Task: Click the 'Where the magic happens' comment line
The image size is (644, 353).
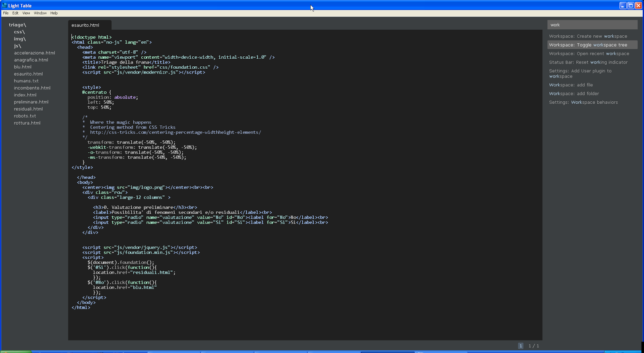Action: click(x=117, y=122)
